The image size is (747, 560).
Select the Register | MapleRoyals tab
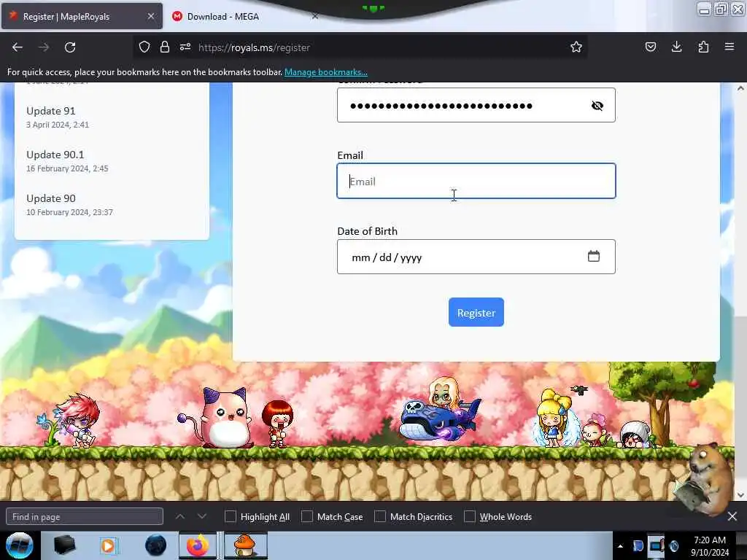[82, 16]
